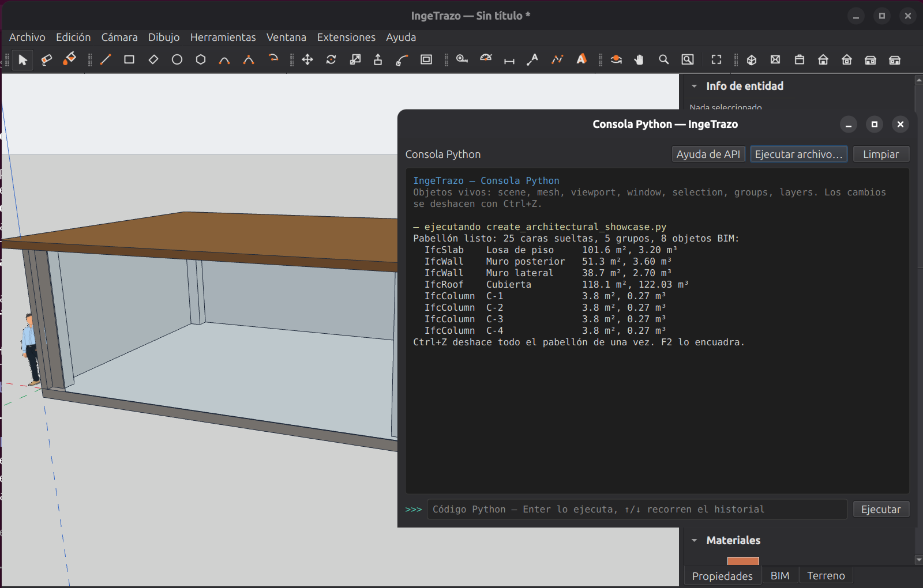This screenshot has width=923, height=588.
Task: Activate the Orbit camera tool
Action: 616,60
